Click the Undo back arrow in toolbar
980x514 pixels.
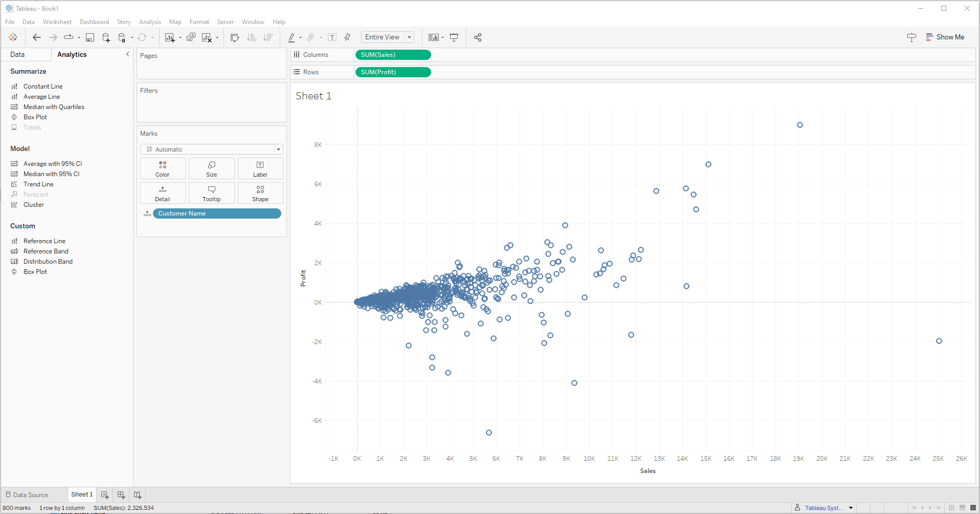tap(36, 37)
